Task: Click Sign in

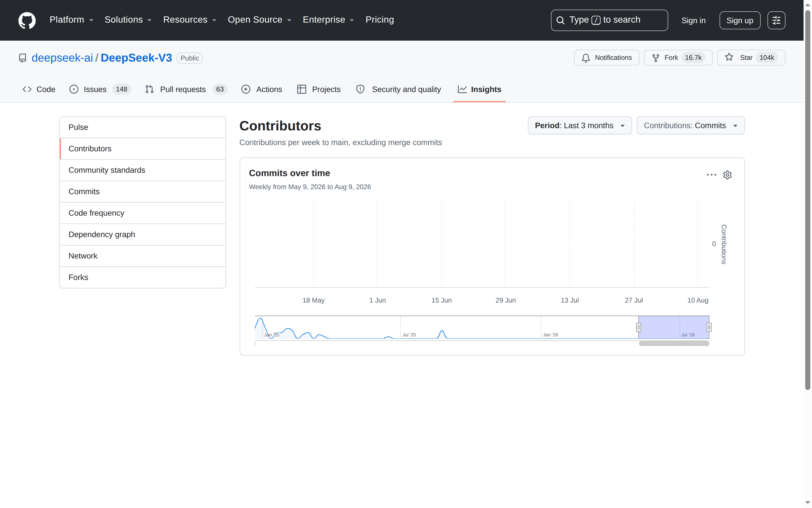Action: (x=693, y=21)
